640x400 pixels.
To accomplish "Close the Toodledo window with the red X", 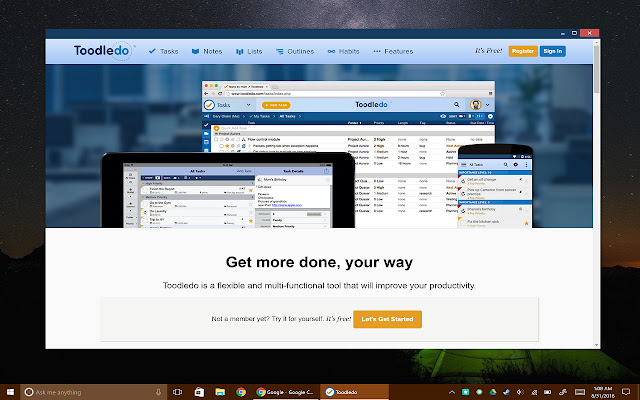I will [x=589, y=33].
